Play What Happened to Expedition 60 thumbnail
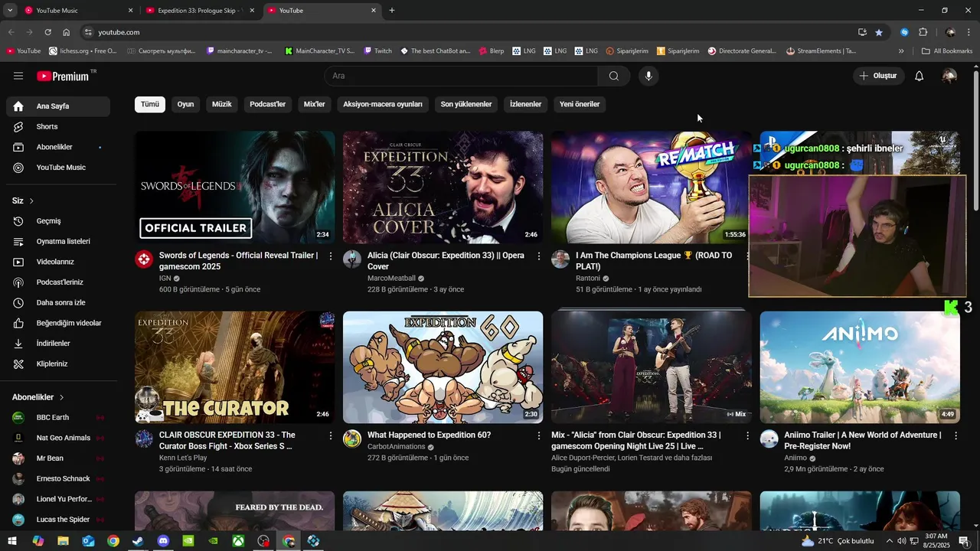 (443, 367)
